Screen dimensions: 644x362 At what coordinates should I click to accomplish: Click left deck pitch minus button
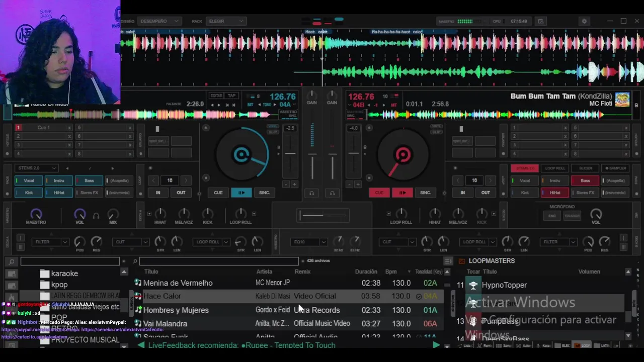(x=285, y=185)
